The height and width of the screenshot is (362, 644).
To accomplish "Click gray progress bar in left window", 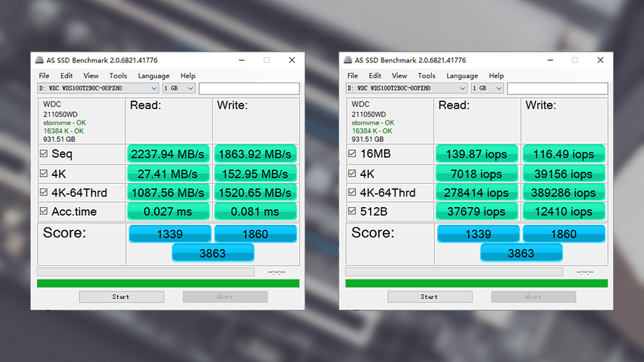I will (x=145, y=271).
